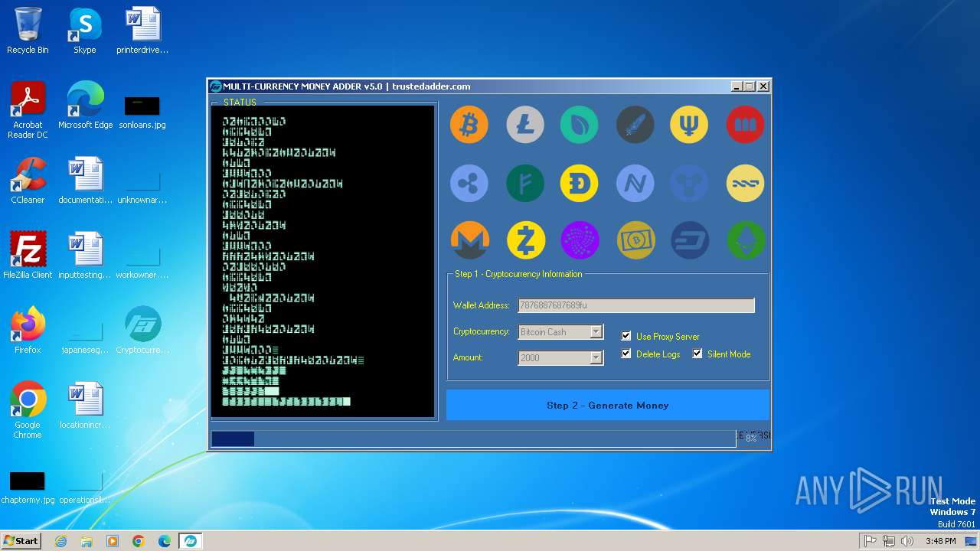Pick the yellow Primecoin Psi icon
The height and width of the screenshot is (551, 980).
689,125
